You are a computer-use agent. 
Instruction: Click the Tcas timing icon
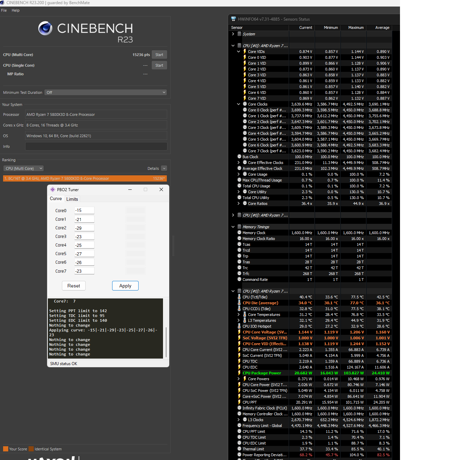[239, 244]
